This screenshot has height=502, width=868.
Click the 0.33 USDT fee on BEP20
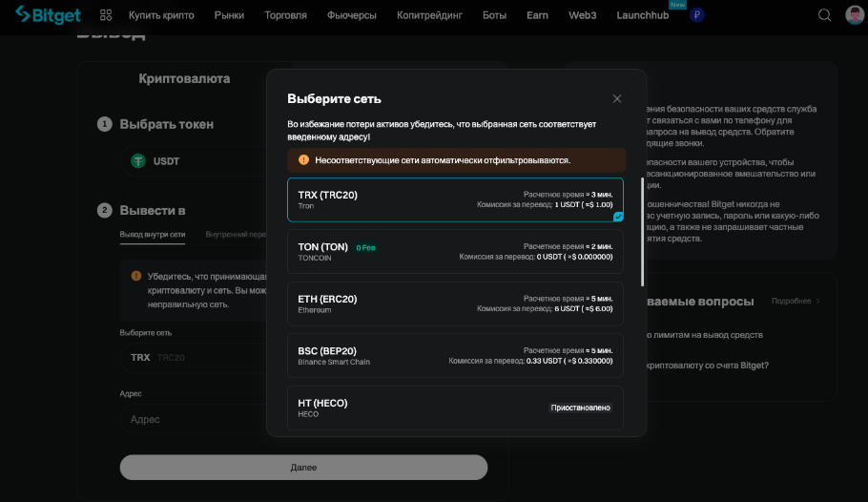point(569,361)
